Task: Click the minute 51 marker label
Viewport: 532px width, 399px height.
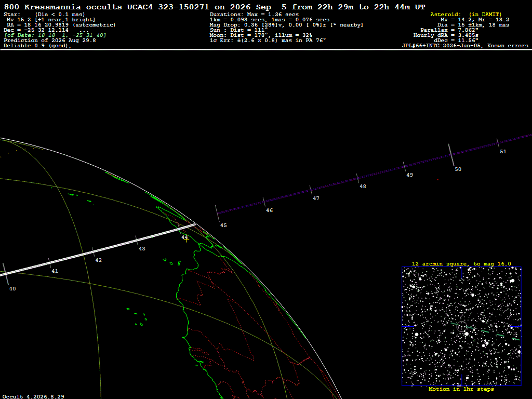Action: (503, 152)
